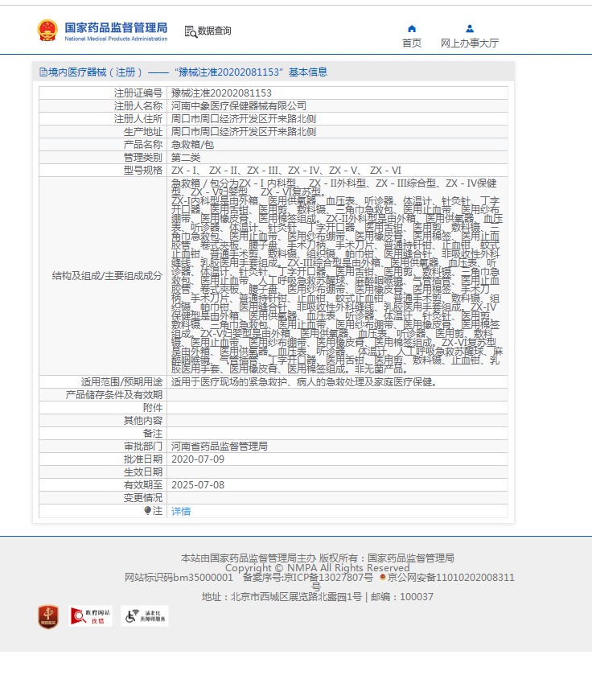Screen dimensions: 592x700
Task: Open the 政府网站找错 badge
Action: pyautogui.click(x=90, y=616)
